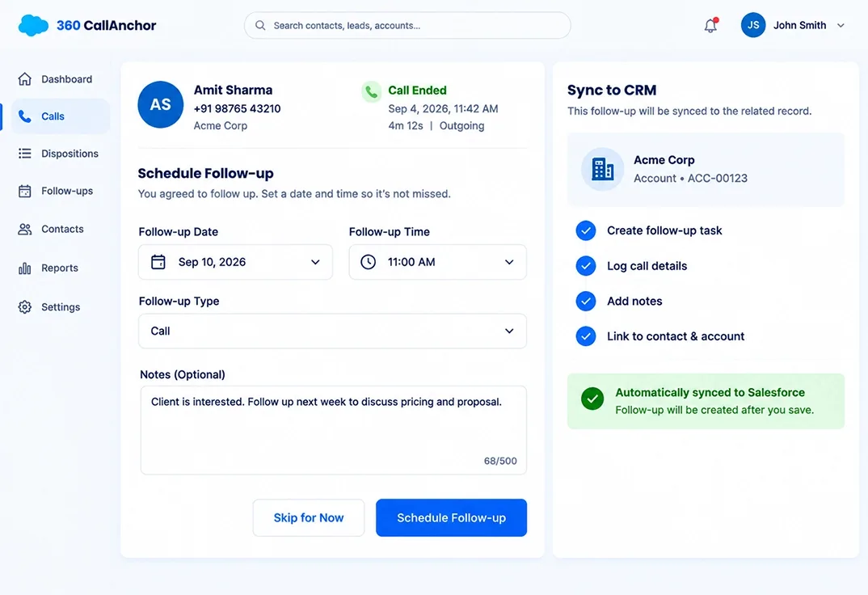Click the AS contact avatar

tap(161, 104)
